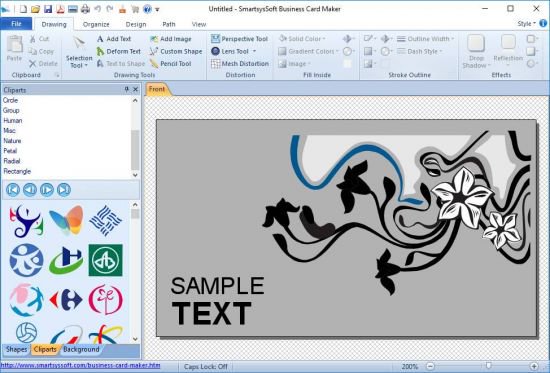This screenshot has width=550, height=373.
Task: Select the Circle clipart category
Action: click(x=11, y=100)
